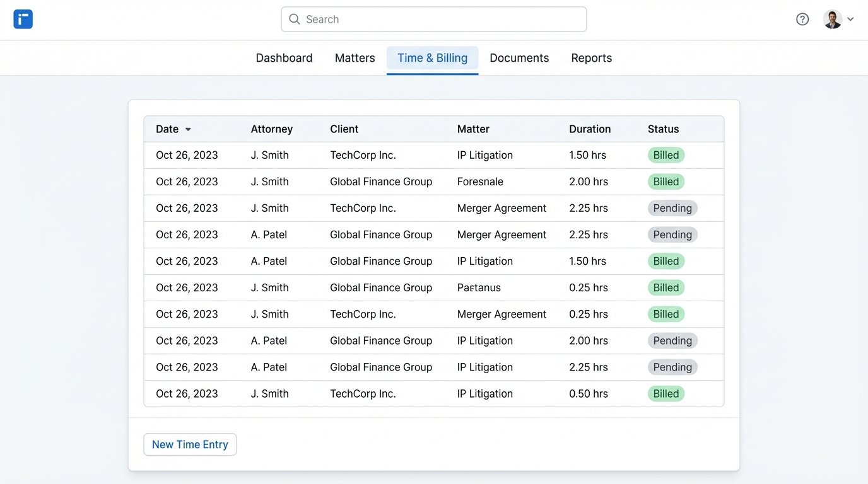Click the blue app logo
This screenshot has height=484, width=868.
[x=23, y=19]
